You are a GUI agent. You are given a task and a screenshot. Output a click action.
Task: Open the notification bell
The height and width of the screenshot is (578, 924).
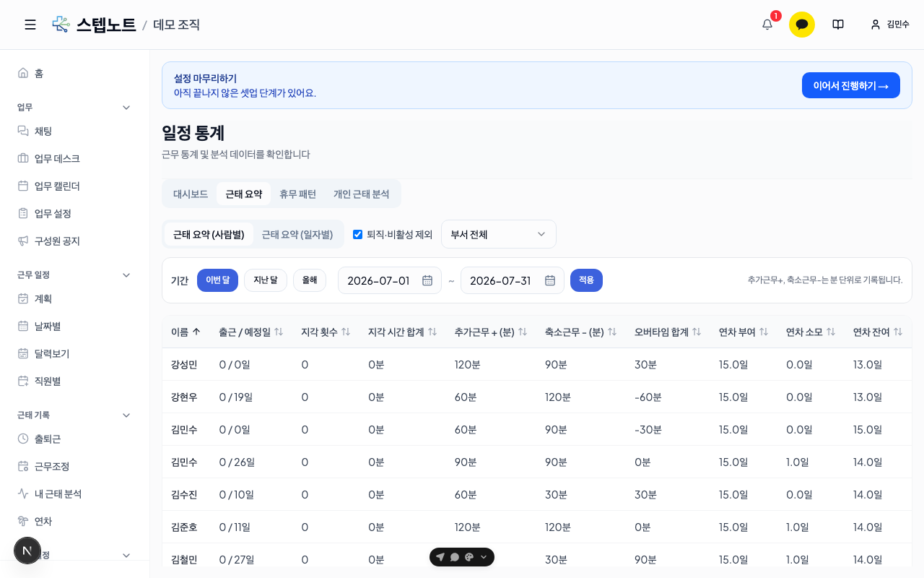(x=767, y=25)
